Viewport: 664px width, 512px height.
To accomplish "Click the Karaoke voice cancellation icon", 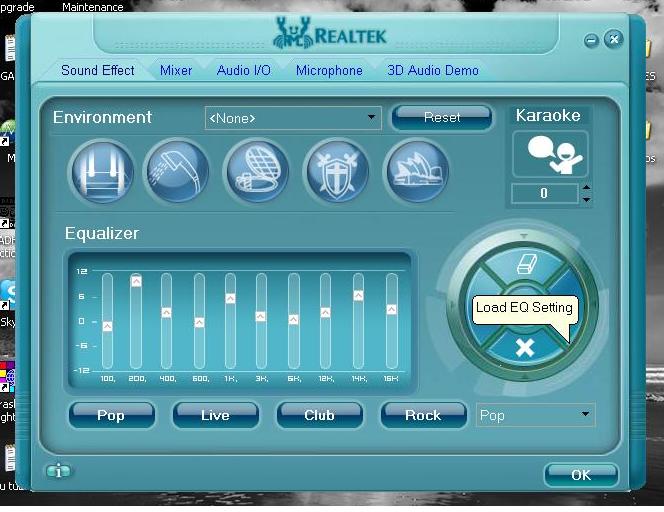I will pyautogui.click(x=550, y=155).
